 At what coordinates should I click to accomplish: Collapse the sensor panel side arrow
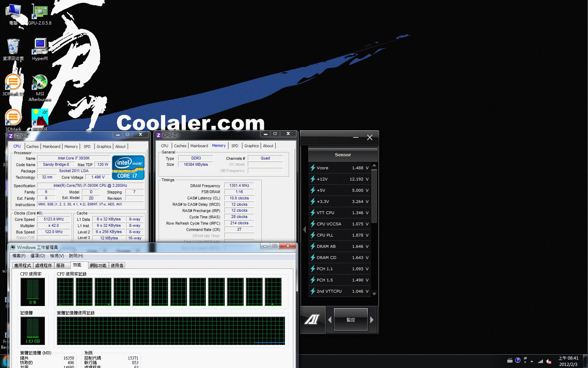pyautogui.click(x=304, y=230)
